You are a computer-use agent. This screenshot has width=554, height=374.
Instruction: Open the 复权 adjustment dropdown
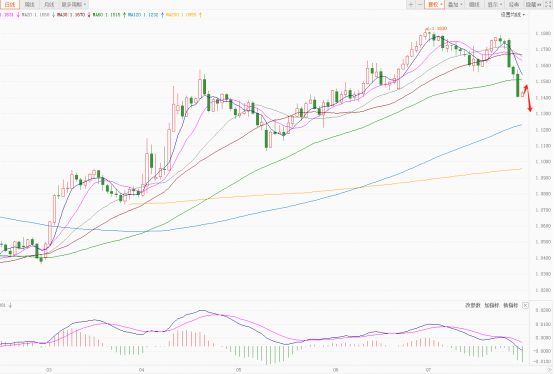point(435,5)
